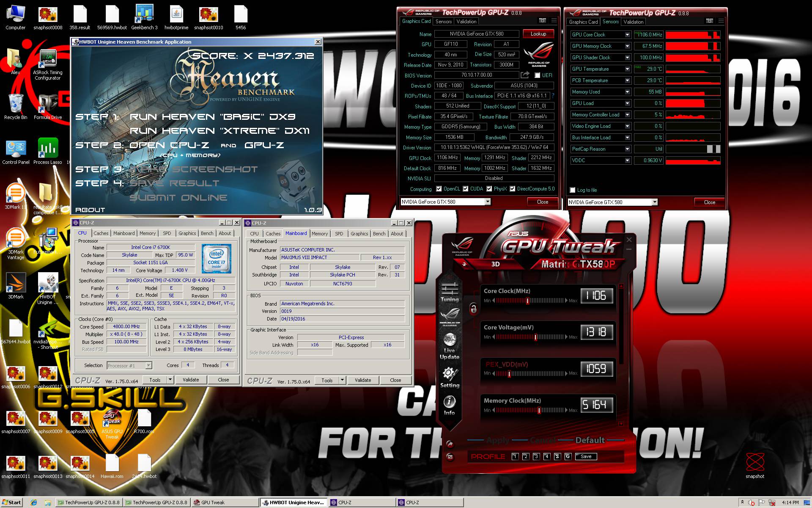Adjust the Core Voltage(mV) slider

530,337
